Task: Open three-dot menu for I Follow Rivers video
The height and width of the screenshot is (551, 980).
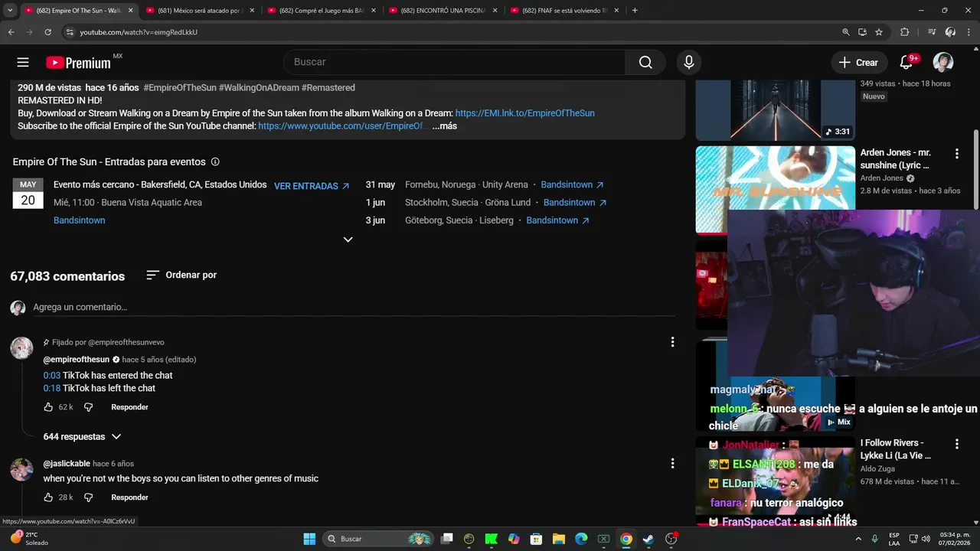Action: coord(956,444)
